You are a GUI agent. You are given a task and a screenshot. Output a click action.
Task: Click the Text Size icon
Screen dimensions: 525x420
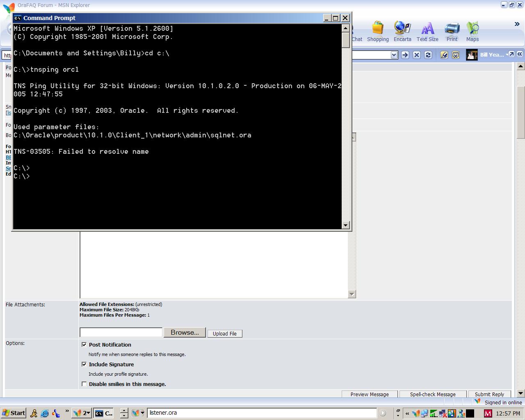coord(427,32)
